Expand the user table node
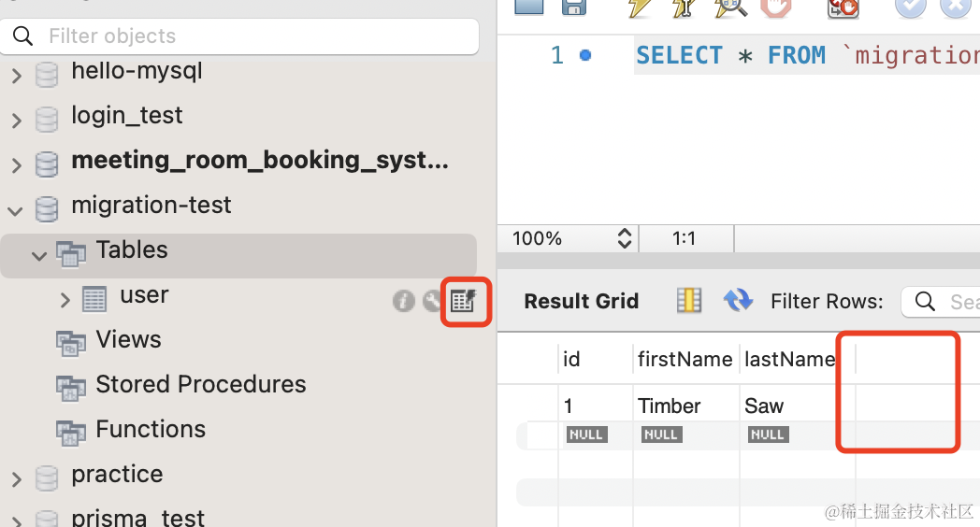The width and height of the screenshot is (980, 527). [x=65, y=299]
